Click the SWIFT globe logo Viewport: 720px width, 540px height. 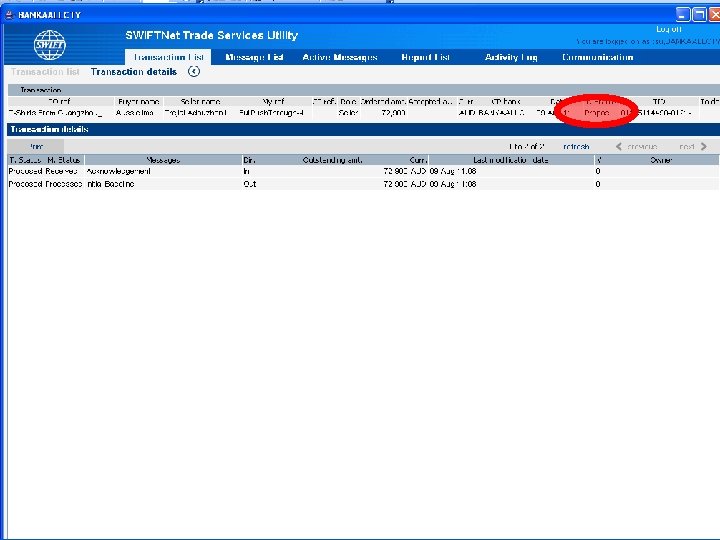point(50,45)
